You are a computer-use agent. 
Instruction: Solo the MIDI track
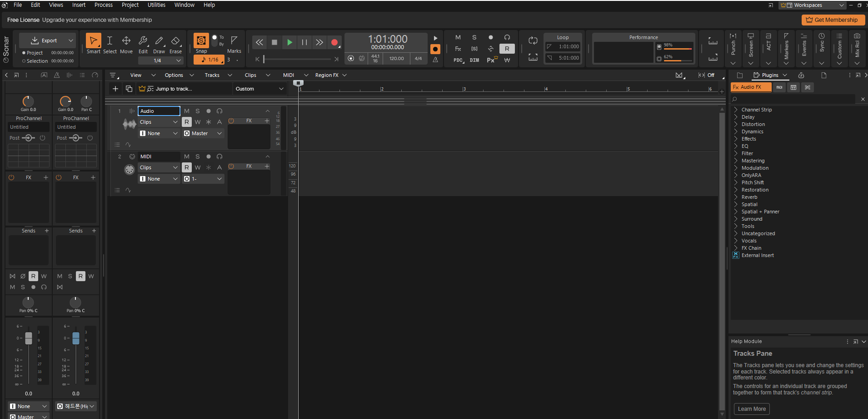[x=198, y=156]
